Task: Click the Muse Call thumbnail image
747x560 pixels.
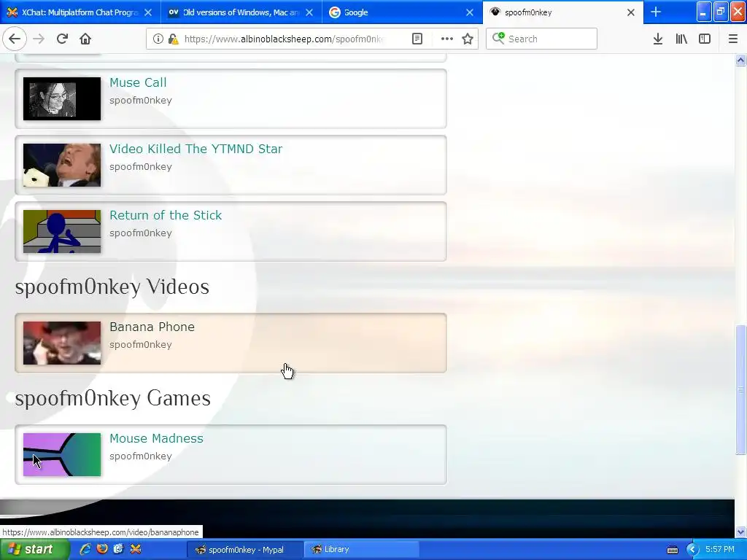Action: pyautogui.click(x=62, y=98)
